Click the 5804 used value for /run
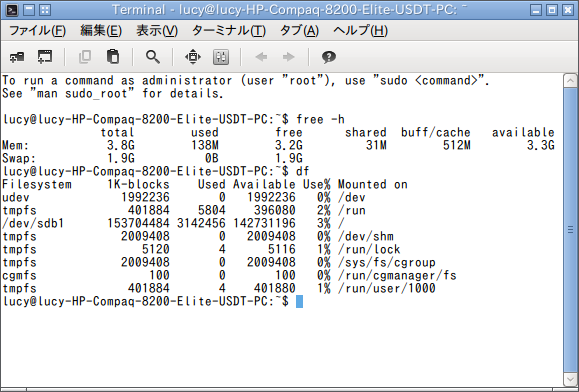Viewport: 579px width, 392px height. click(212, 210)
